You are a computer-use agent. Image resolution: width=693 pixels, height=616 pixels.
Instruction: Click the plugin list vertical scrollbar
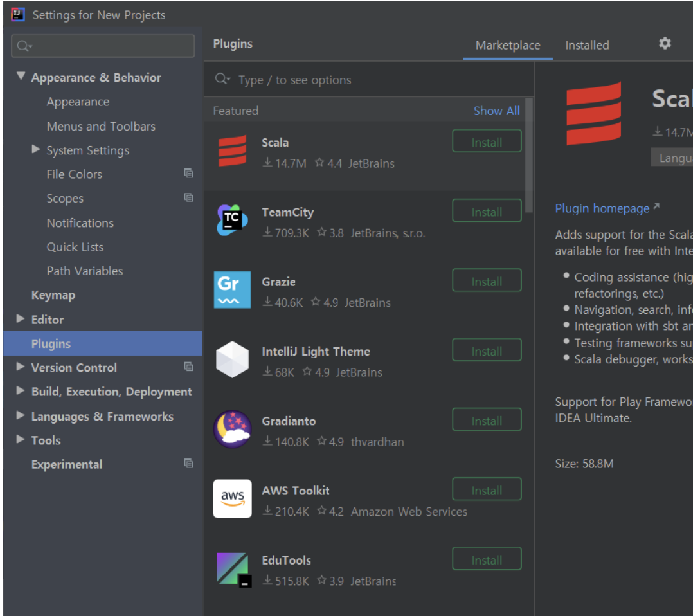coord(528,155)
